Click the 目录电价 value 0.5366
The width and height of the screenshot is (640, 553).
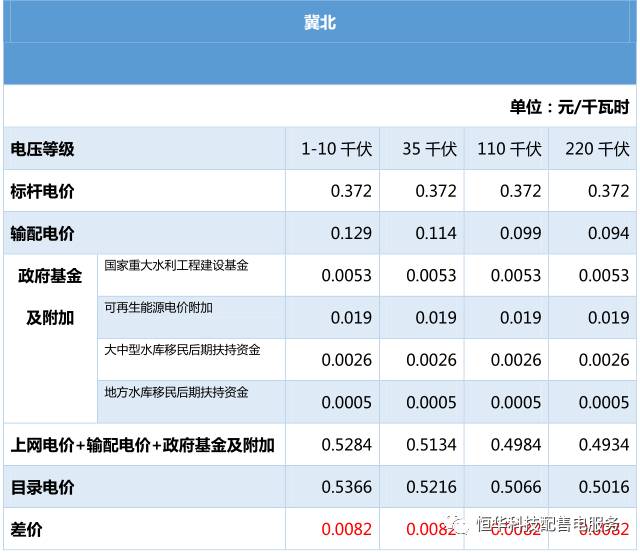(346, 487)
